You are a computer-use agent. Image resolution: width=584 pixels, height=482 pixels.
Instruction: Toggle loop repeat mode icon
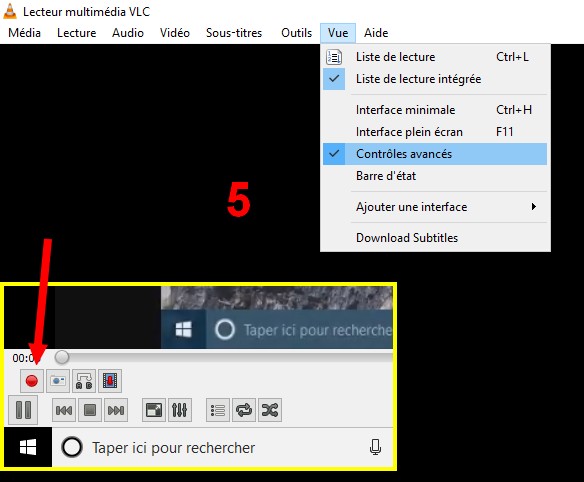[244, 410]
